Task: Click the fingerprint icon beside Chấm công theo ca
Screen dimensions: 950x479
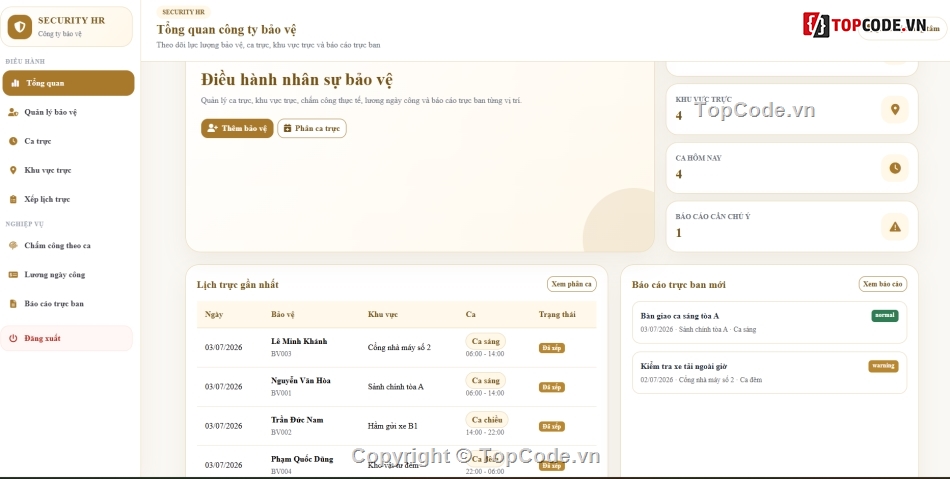Action: point(13,245)
